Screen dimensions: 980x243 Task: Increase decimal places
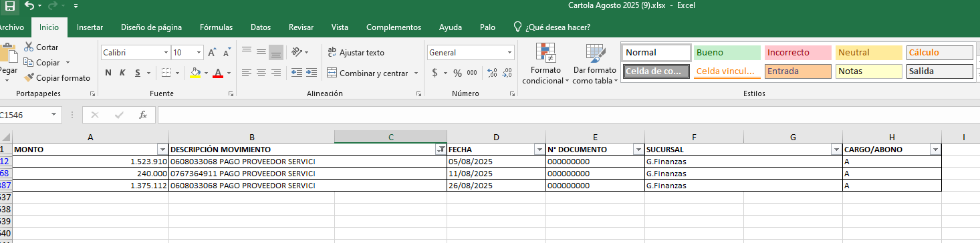(493, 73)
